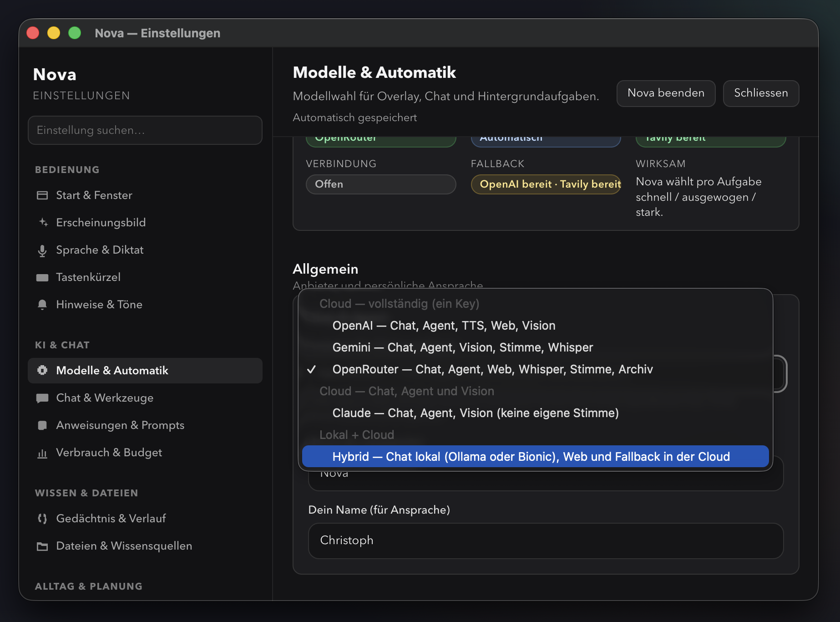Click the Dateien & Wissensquellen folder icon
This screenshot has width=840, height=622.
(x=42, y=546)
